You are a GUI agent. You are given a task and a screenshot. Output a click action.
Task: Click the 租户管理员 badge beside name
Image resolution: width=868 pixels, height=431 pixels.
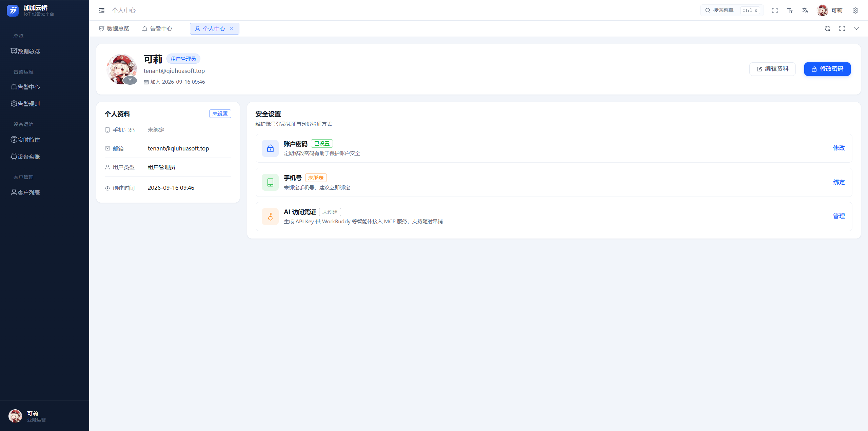click(183, 59)
